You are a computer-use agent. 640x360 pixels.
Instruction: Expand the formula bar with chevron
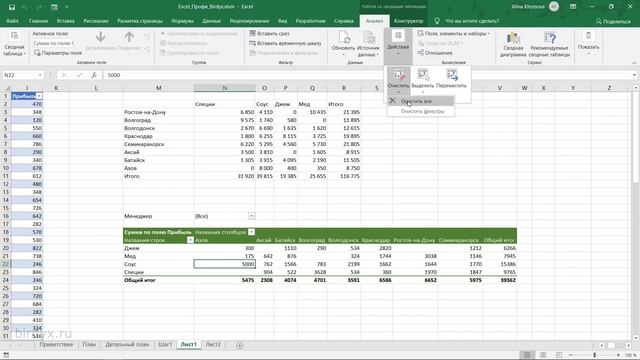coord(634,75)
